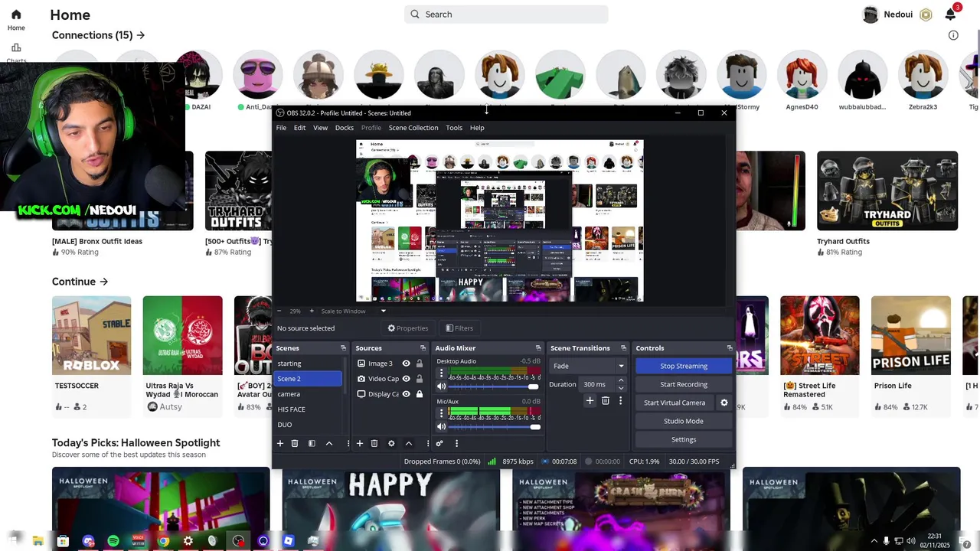Open Spotify from the taskbar

113,541
